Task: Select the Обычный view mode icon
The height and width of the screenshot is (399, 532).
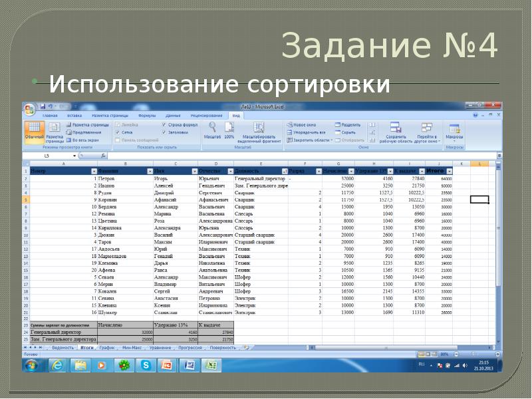Action: [x=35, y=131]
